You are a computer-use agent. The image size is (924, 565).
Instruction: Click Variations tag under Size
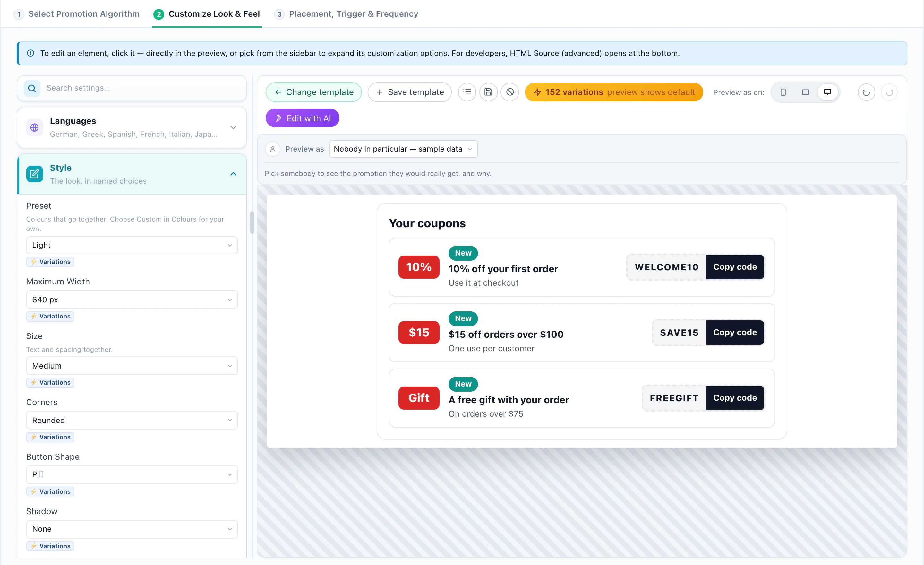pos(50,382)
